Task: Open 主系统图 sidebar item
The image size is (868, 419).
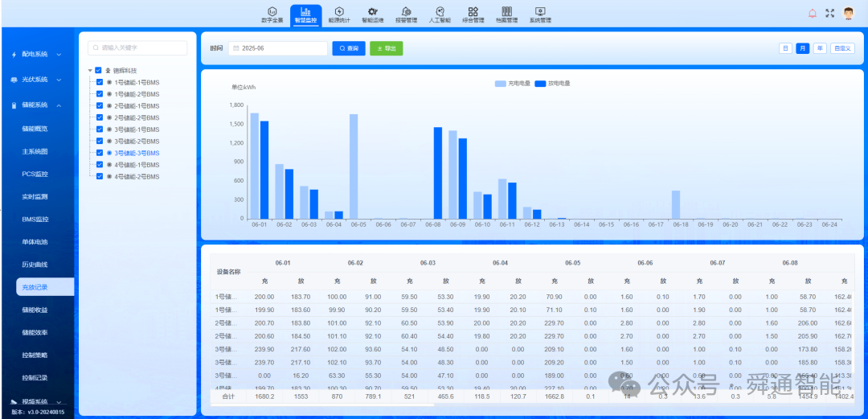Action: (x=35, y=151)
